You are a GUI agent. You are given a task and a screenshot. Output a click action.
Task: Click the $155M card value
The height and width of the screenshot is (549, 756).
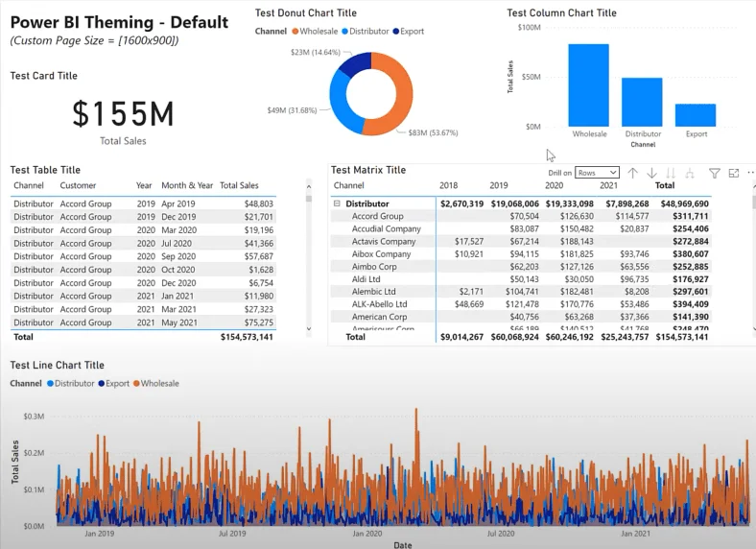click(123, 114)
